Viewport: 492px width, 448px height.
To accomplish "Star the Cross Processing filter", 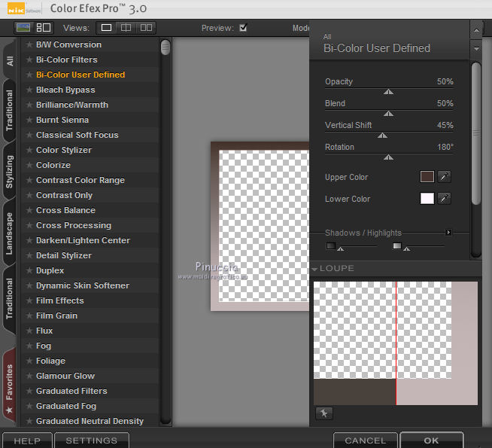I will coord(29,225).
